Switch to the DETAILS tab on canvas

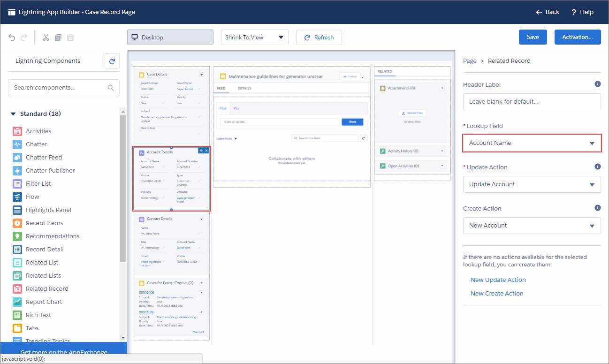point(244,88)
